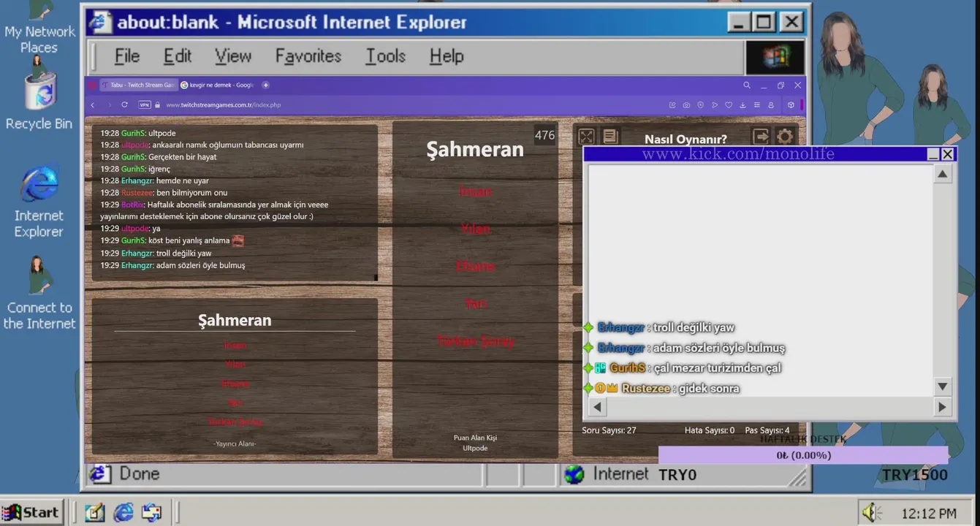Click the -Yayıncı Alanı- label
The height and width of the screenshot is (526, 980).
tap(235, 443)
